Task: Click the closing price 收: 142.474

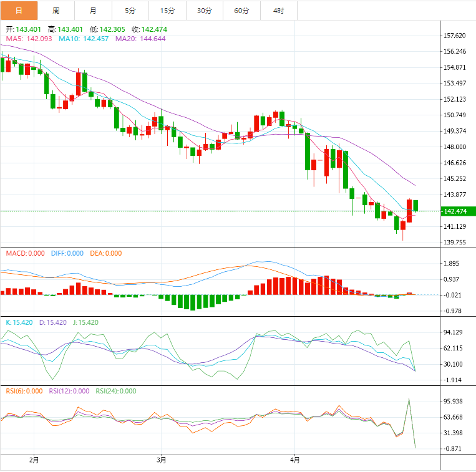Action: [149, 29]
